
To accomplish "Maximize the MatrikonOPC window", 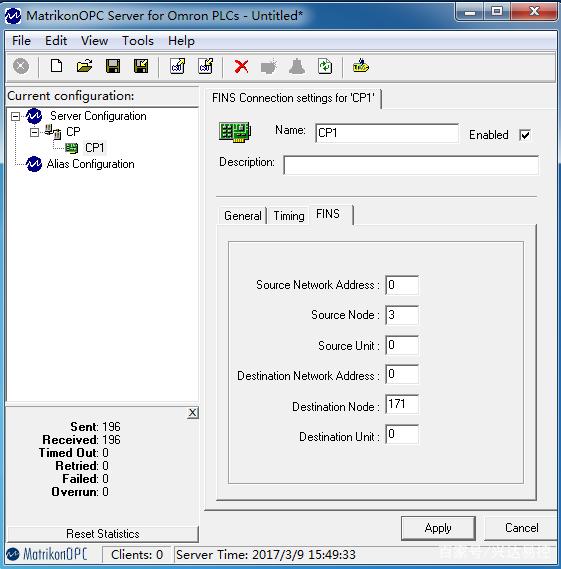I will [x=497, y=12].
